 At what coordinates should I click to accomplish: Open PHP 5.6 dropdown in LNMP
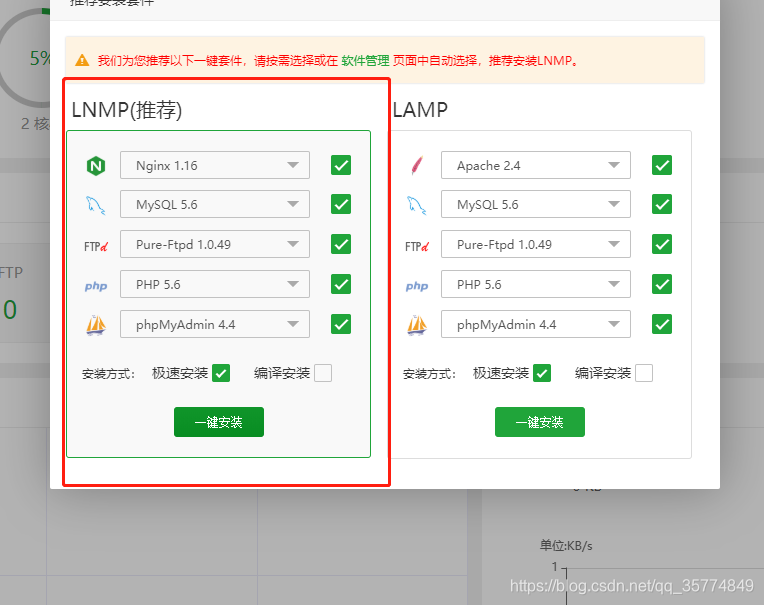215,284
